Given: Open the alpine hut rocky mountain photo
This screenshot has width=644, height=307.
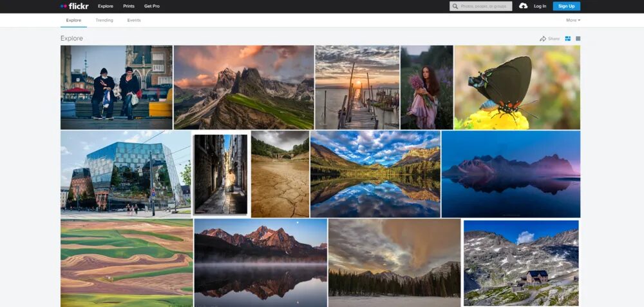Looking at the screenshot, I should 521,262.
